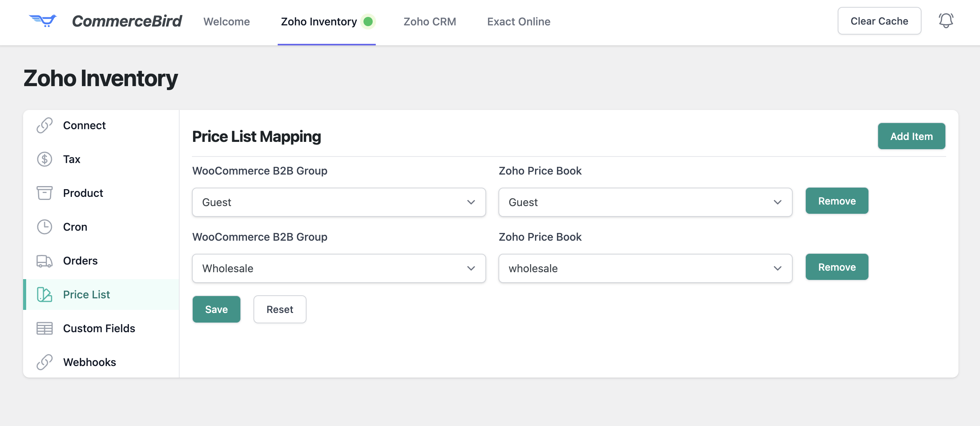The width and height of the screenshot is (980, 426).
Task: Click the Orders truck icon
Action: click(45, 261)
